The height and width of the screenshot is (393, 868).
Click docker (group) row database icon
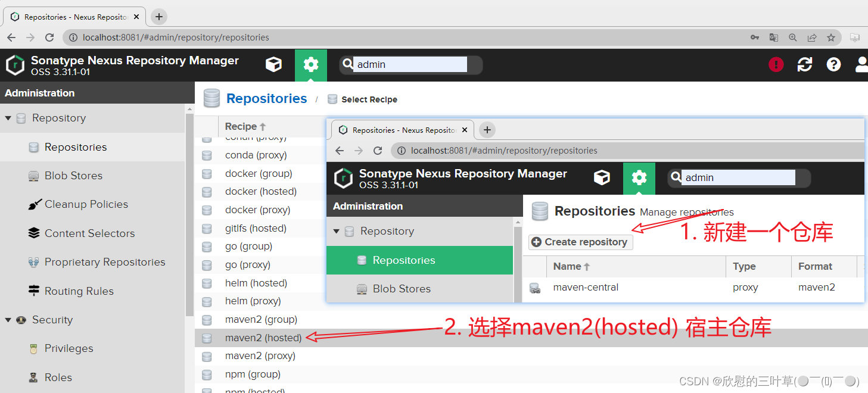click(207, 174)
